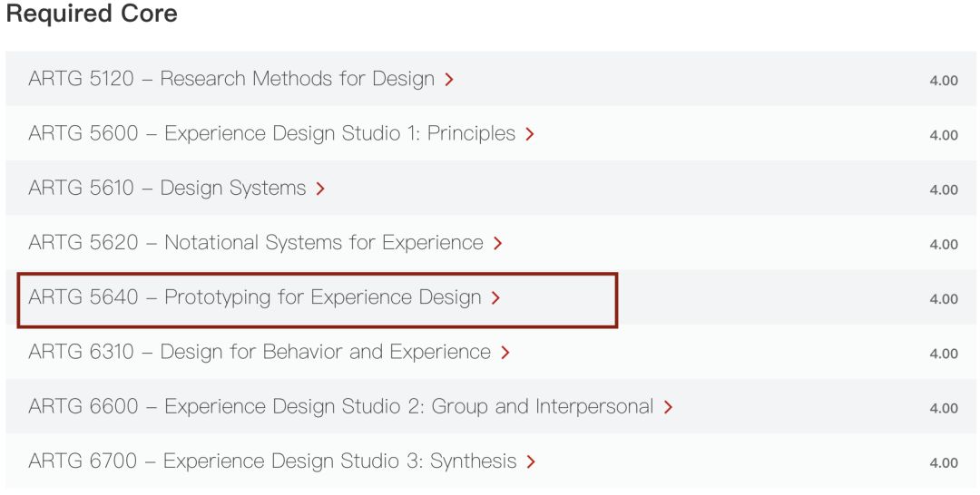This screenshot has width=980, height=495.
Task: Click the chevron beside Studio 3: Synthesis
Action: tap(531, 461)
